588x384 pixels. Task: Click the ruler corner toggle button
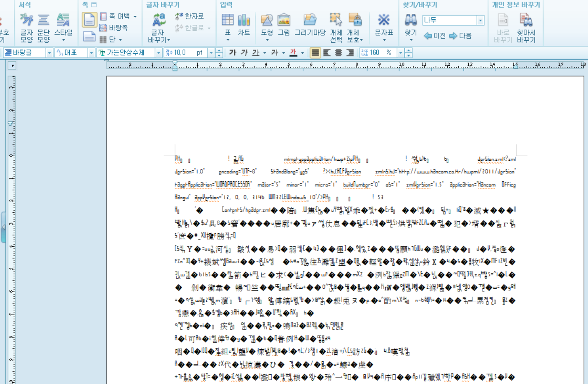(x=12, y=65)
